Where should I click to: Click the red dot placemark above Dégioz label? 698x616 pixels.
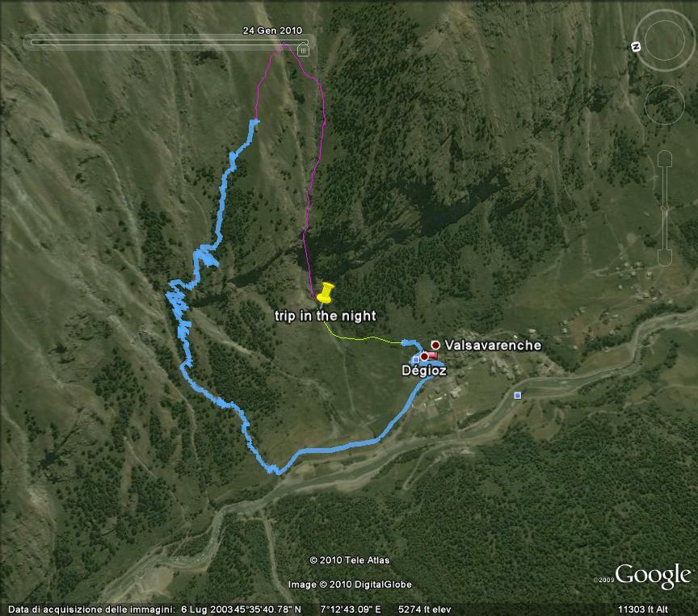424,356
